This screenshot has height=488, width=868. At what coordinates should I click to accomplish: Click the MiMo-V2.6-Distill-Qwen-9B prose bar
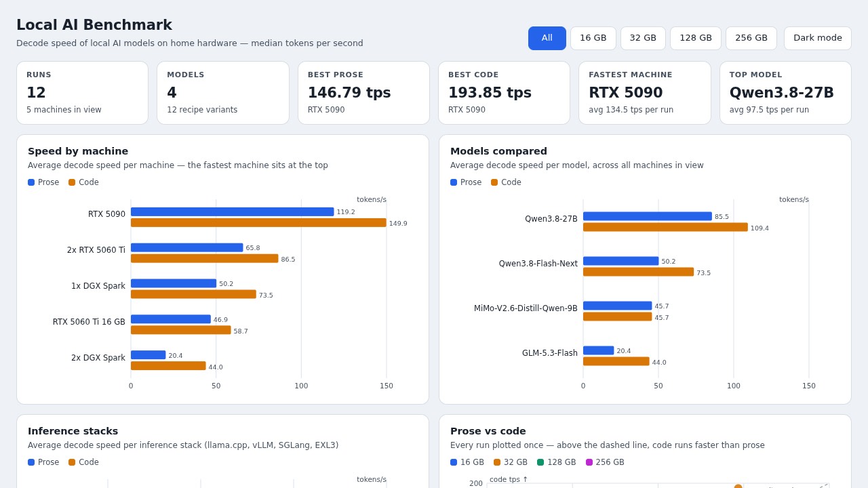click(x=618, y=306)
